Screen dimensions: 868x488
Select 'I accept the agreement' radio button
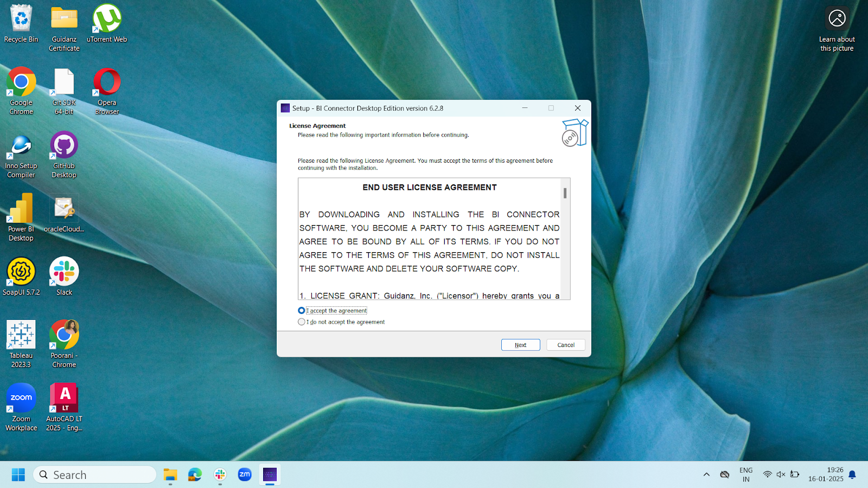[302, 311]
